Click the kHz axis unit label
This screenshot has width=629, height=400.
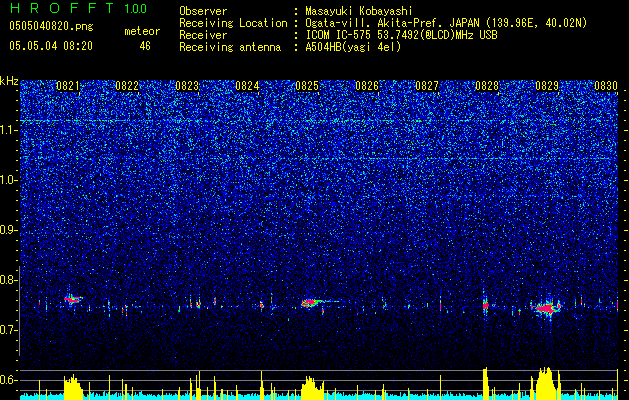tap(9, 81)
